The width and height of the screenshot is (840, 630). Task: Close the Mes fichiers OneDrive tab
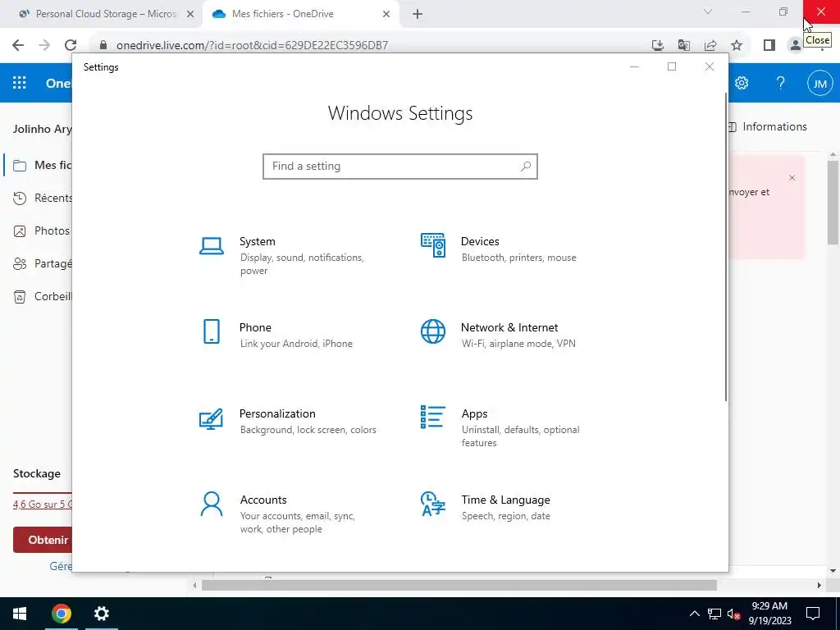[x=386, y=15]
